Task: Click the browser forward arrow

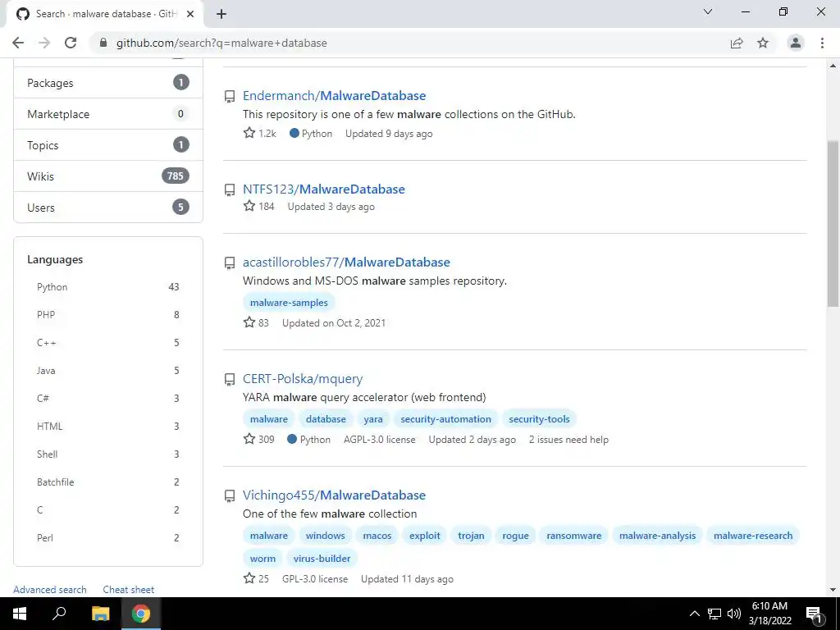Action: (44, 43)
